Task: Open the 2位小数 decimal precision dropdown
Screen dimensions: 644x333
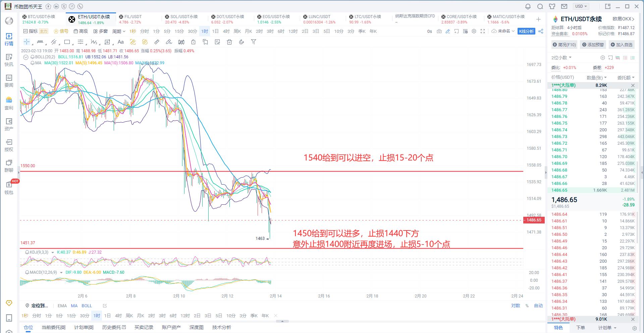Action: (561, 58)
